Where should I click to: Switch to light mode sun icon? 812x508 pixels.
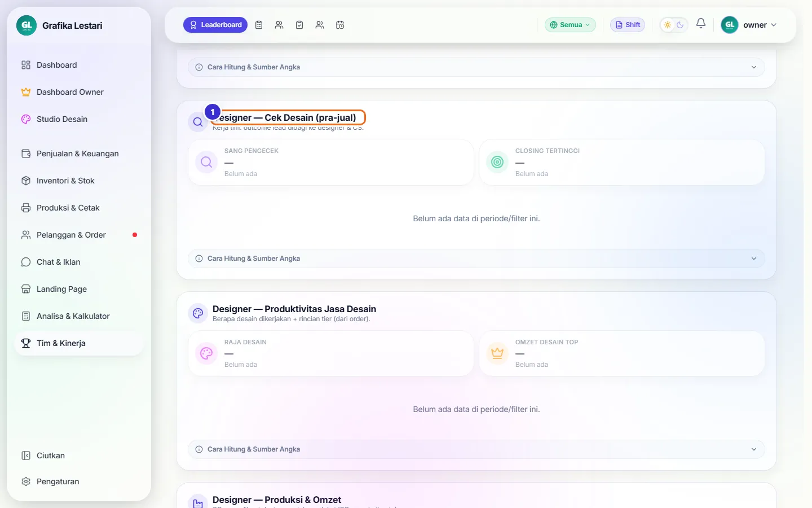[668, 25]
